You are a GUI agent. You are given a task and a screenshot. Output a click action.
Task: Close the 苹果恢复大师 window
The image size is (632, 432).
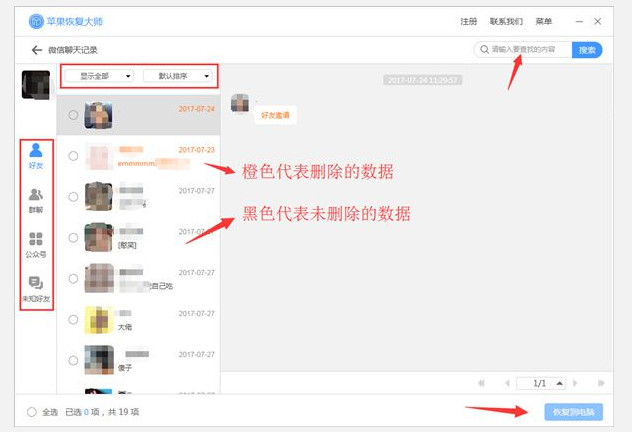598,21
